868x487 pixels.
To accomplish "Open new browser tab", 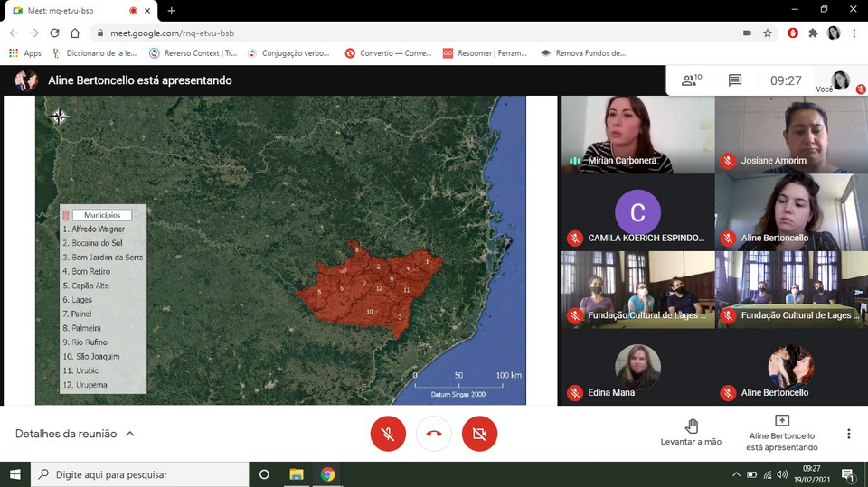I will tap(172, 11).
